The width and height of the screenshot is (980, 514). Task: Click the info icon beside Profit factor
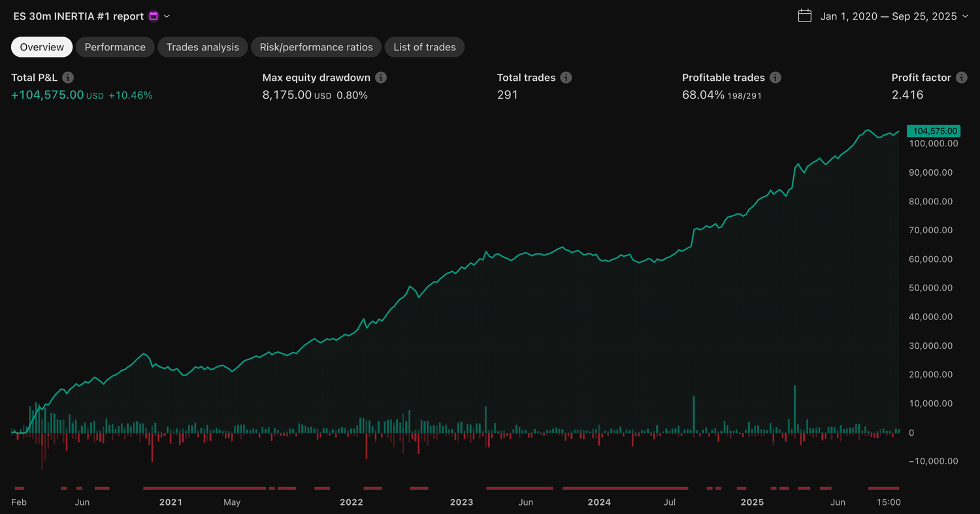961,78
